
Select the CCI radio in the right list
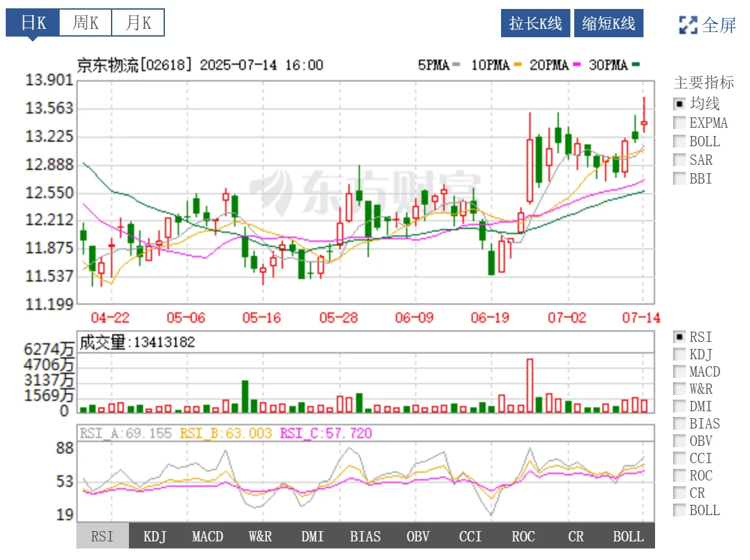coord(679,458)
